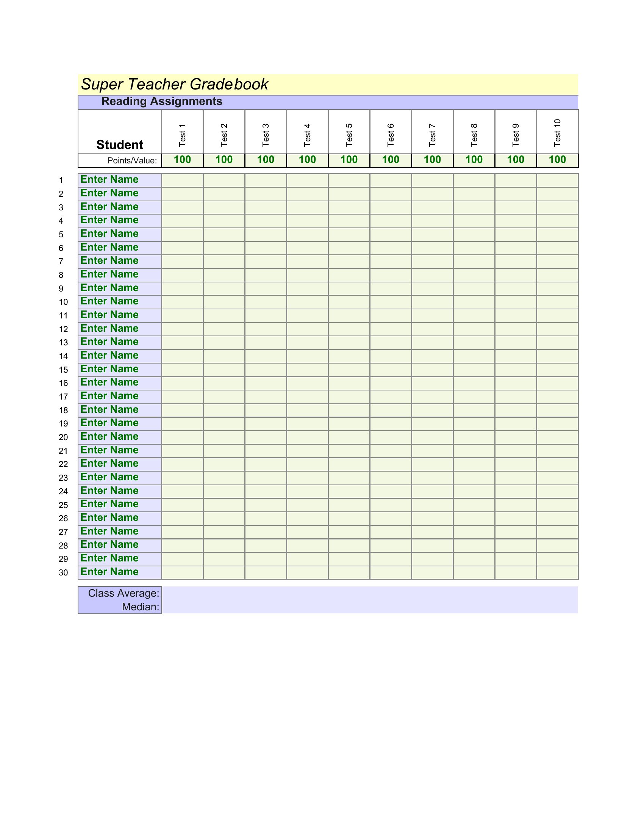Click Enter Name cell in row 17
The height and width of the screenshot is (834, 644).
click(120, 397)
